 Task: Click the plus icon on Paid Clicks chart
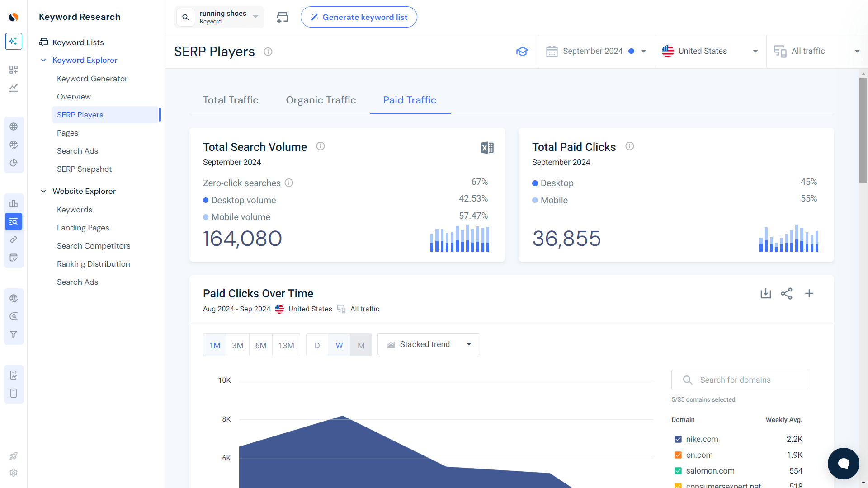click(x=809, y=294)
